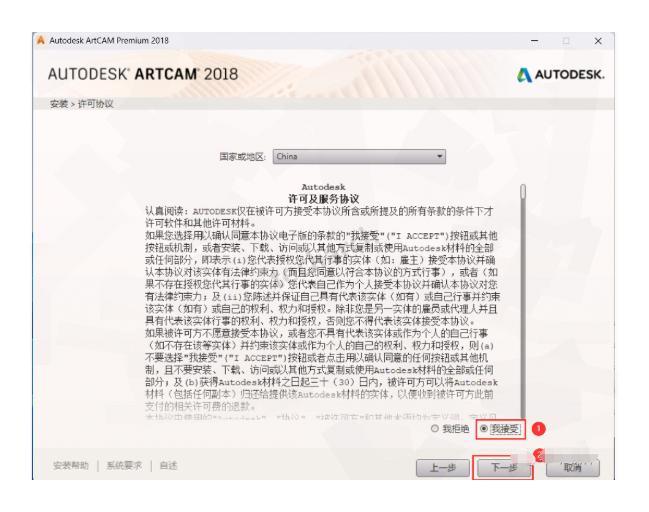
Task: Click the license agreement scrollbar thumb
Action: click(523, 191)
